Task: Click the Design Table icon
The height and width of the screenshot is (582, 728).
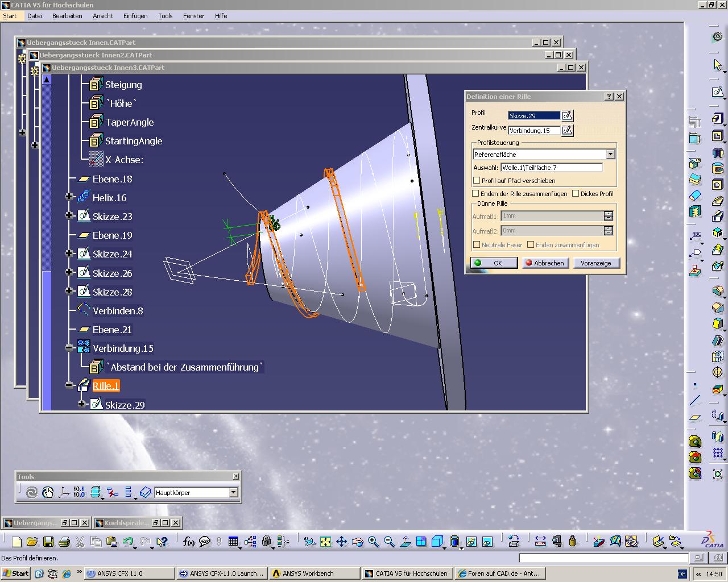Action: (x=233, y=542)
